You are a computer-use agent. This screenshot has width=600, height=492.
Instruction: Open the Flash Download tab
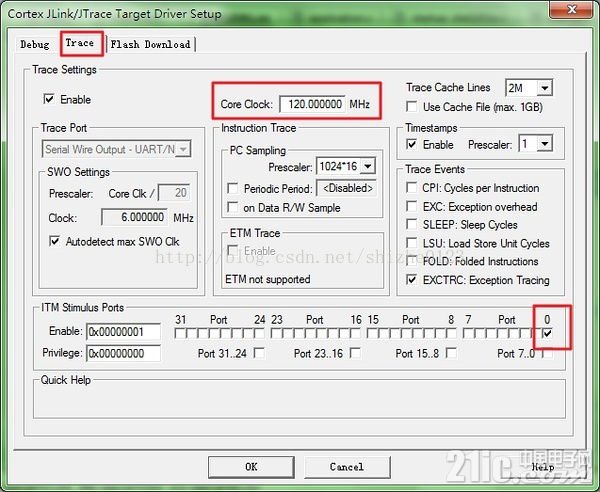click(x=151, y=44)
